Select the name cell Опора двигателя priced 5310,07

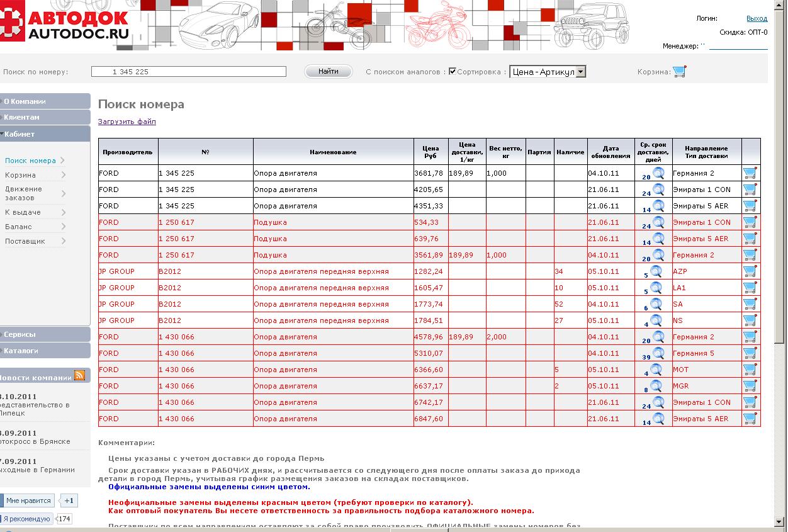tap(333, 353)
